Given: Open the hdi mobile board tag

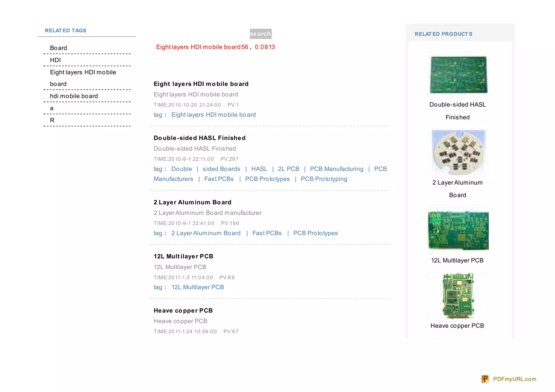Looking at the screenshot, I should coord(74,96).
